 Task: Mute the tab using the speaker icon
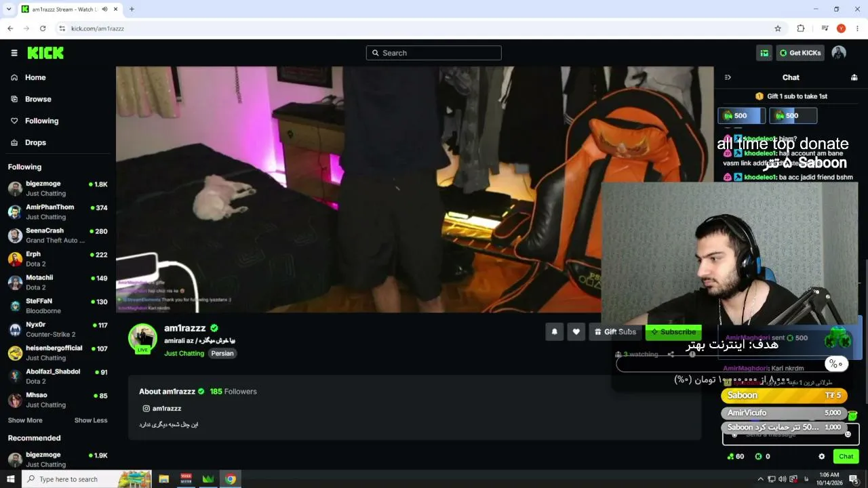(104, 9)
